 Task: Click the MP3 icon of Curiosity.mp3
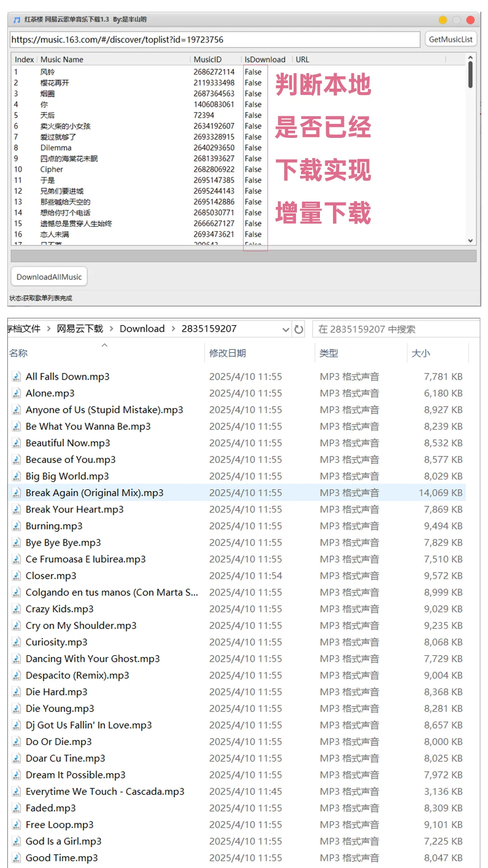pos(16,642)
